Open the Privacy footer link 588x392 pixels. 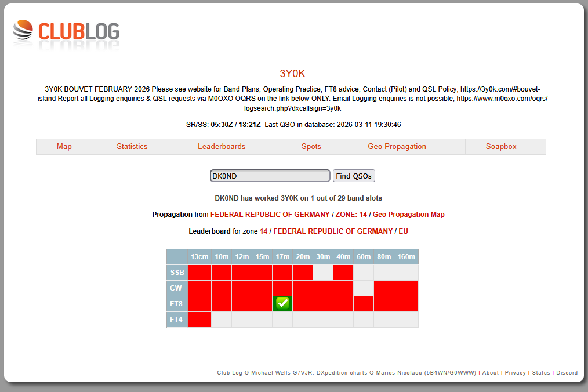[515, 373]
